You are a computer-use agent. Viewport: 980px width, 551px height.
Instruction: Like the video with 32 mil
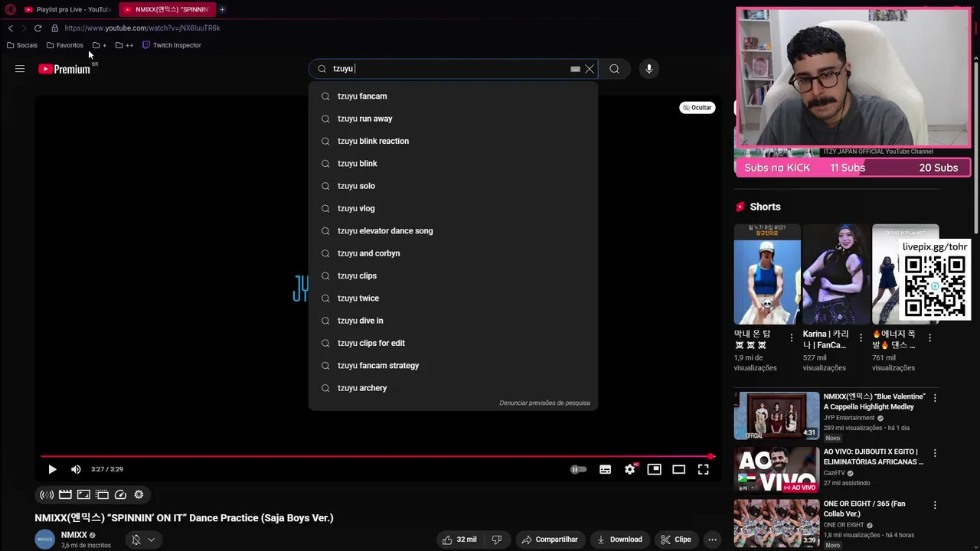point(459,540)
